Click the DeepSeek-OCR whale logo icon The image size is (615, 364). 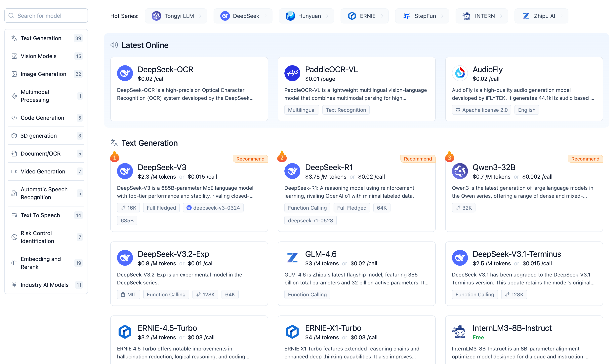tap(125, 73)
